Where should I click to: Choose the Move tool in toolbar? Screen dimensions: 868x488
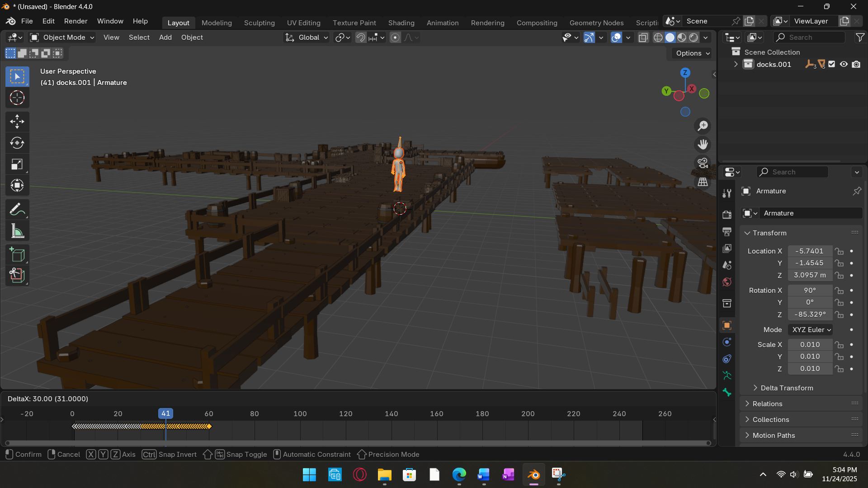17,121
